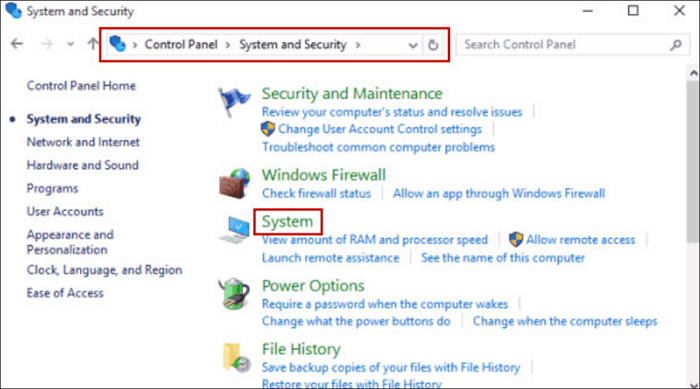Click the refresh icon in the address bar

[x=433, y=45]
